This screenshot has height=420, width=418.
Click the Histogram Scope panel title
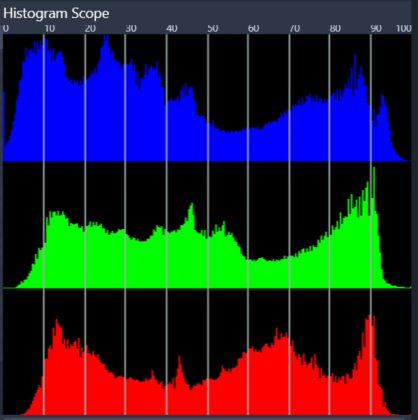pyautogui.click(x=56, y=13)
